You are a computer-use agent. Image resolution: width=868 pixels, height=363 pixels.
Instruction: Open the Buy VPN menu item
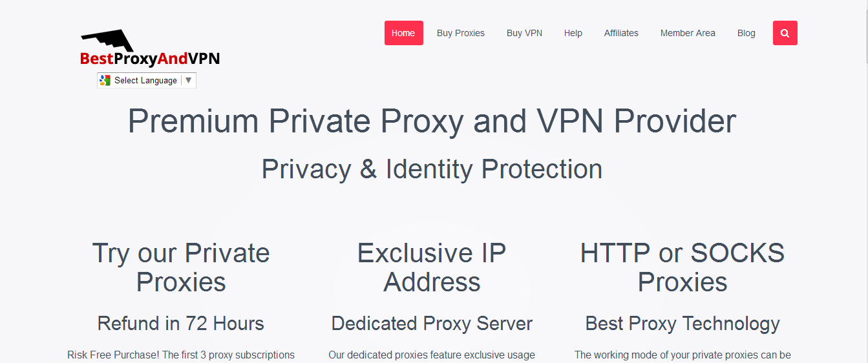524,33
